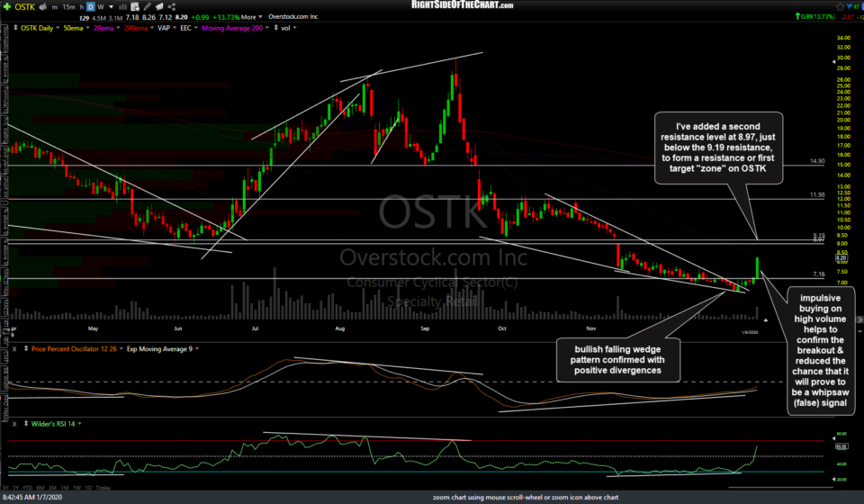
Task: Set time span to 1D
Action: click(88, 488)
